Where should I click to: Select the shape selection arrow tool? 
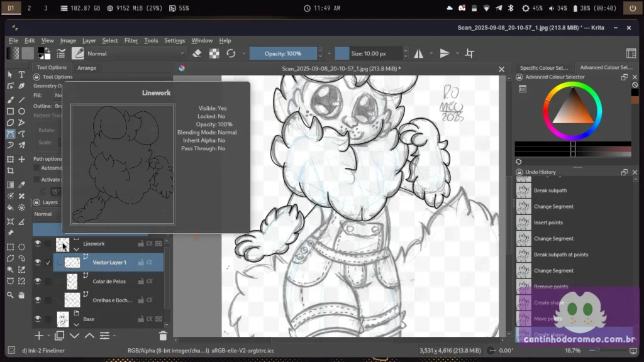(x=10, y=75)
